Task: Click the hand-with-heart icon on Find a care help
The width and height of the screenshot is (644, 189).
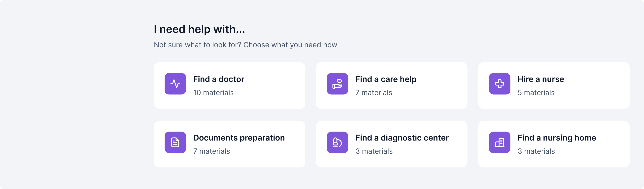Action: point(337,84)
